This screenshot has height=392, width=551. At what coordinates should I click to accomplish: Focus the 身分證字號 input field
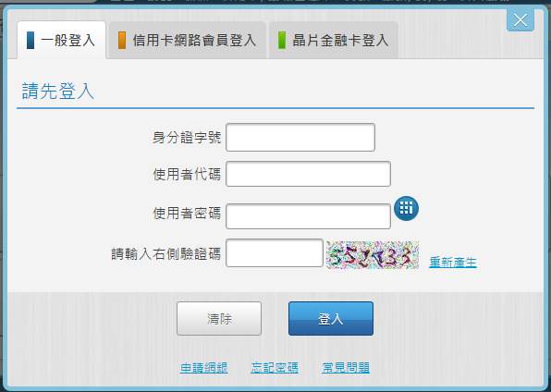tap(300, 138)
